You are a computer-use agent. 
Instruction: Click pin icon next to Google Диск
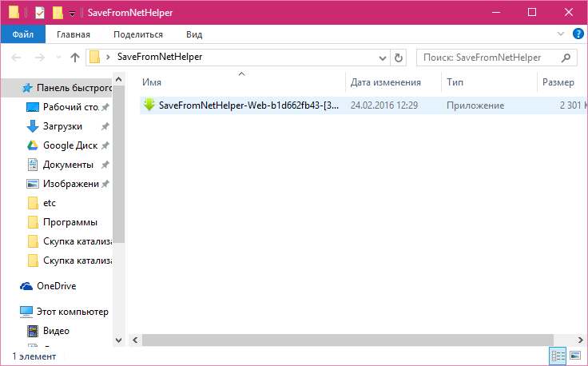click(105, 145)
